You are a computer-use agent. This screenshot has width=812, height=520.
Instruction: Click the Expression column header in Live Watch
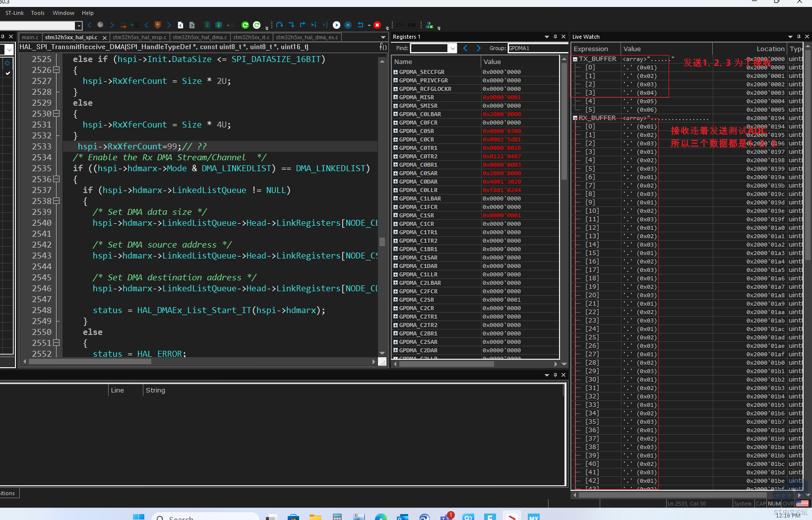(596, 49)
